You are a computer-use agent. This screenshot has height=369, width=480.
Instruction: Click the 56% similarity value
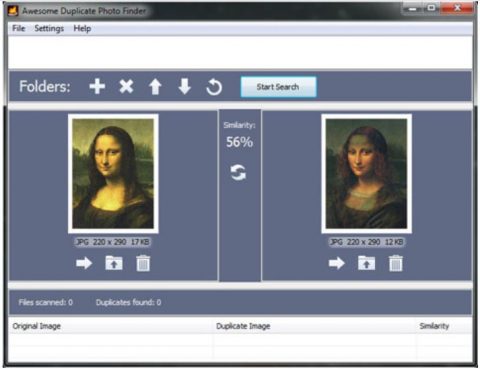[239, 142]
